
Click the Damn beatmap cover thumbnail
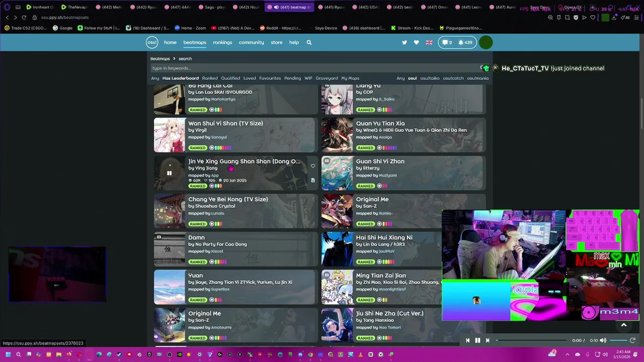point(170,249)
